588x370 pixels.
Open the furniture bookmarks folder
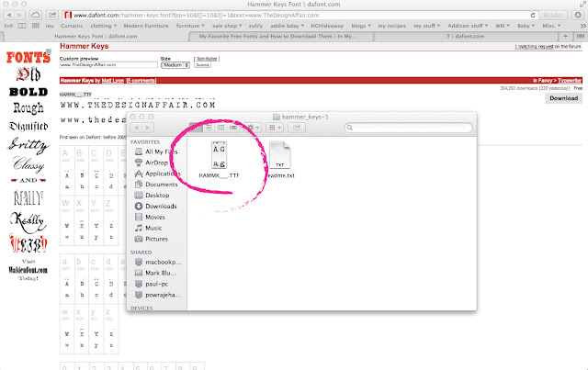tap(190, 26)
